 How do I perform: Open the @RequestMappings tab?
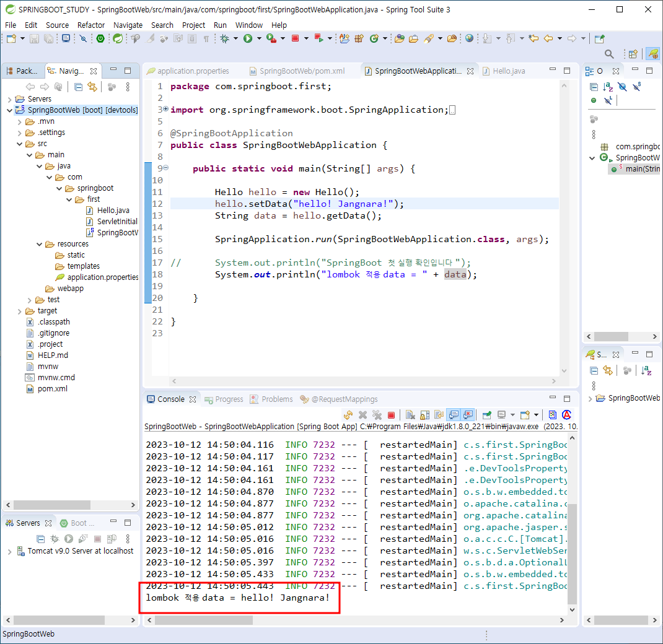click(339, 399)
